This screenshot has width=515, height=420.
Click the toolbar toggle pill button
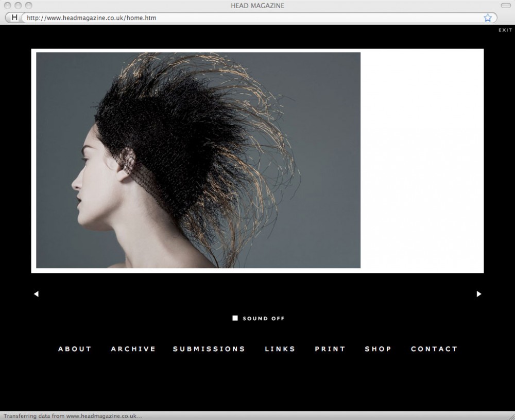506,5
